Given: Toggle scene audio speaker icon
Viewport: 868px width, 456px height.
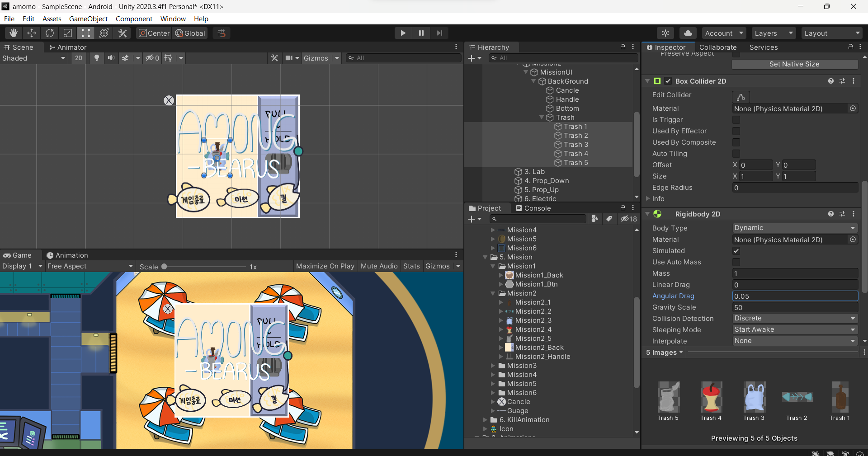Looking at the screenshot, I should click(x=111, y=58).
